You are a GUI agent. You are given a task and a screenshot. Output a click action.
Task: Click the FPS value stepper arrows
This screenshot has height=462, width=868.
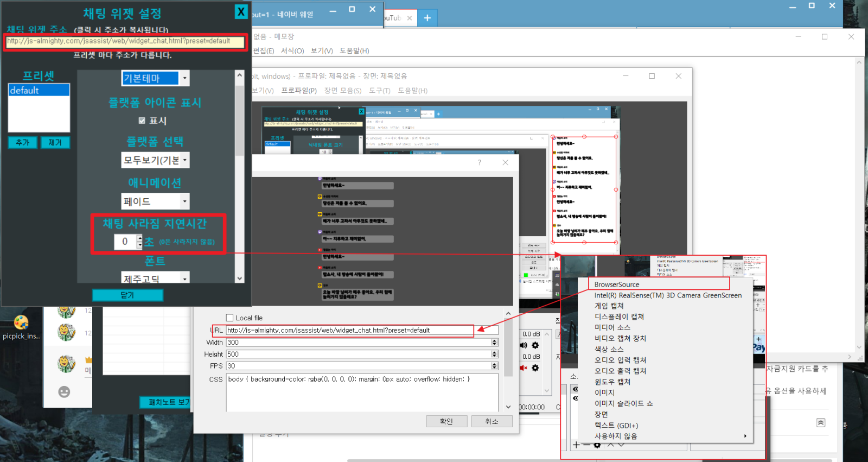tap(494, 366)
